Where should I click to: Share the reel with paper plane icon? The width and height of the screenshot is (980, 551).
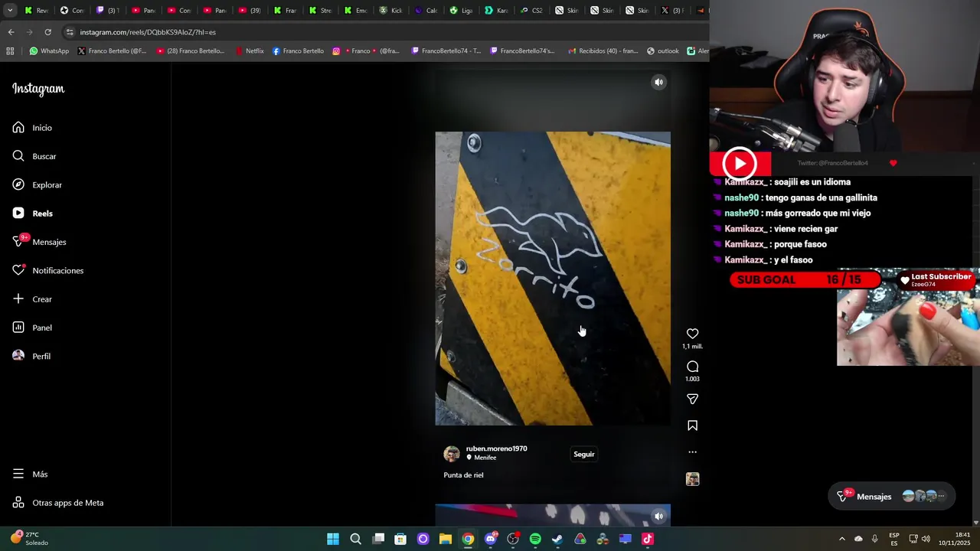692,399
